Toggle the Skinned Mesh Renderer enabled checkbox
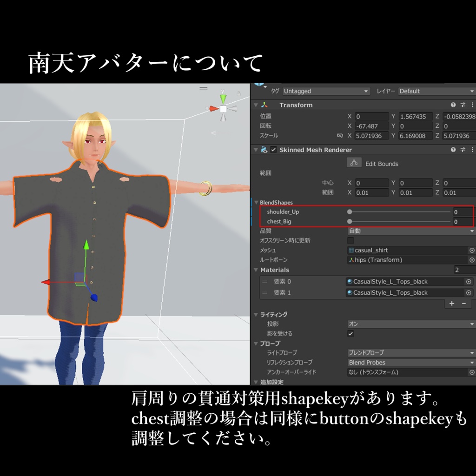 coord(273,150)
